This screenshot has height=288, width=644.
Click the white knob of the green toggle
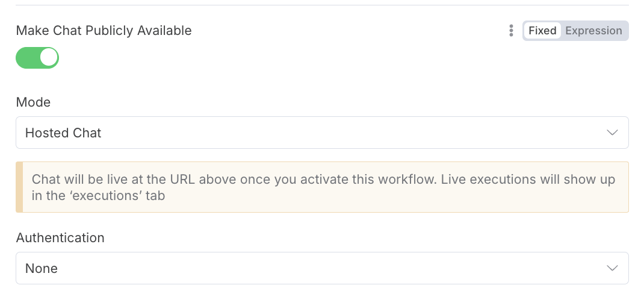point(49,58)
